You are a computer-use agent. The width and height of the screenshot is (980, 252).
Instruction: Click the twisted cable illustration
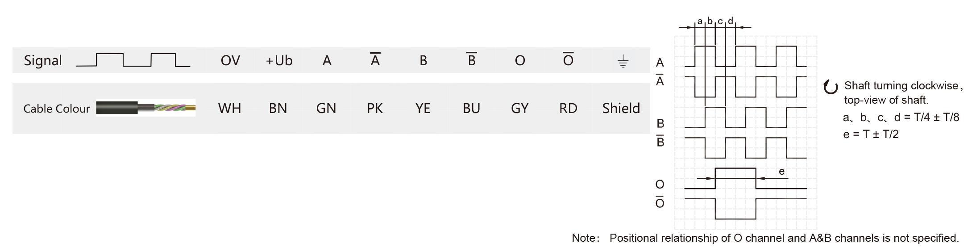(x=145, y=108)
